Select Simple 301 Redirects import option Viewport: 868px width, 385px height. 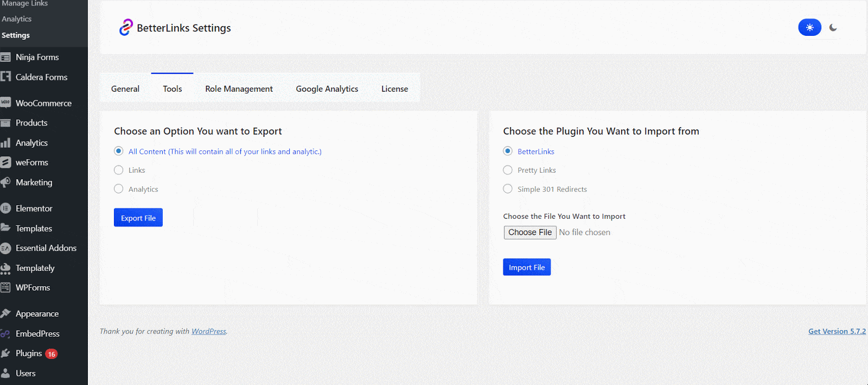pos(508,189)
